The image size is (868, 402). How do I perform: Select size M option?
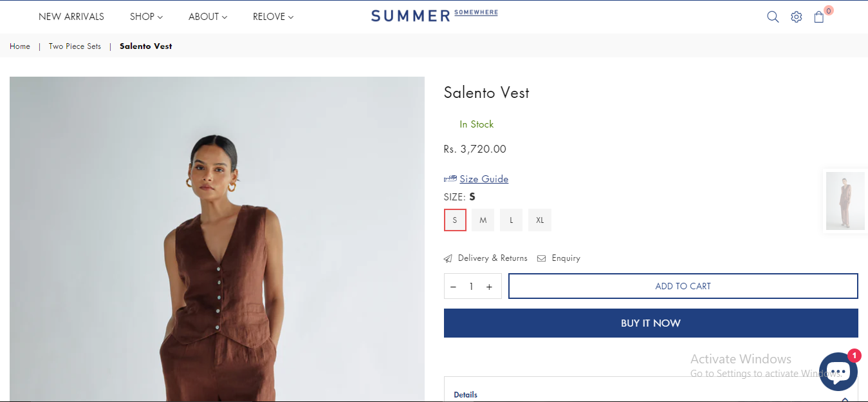tap(483, 220)
